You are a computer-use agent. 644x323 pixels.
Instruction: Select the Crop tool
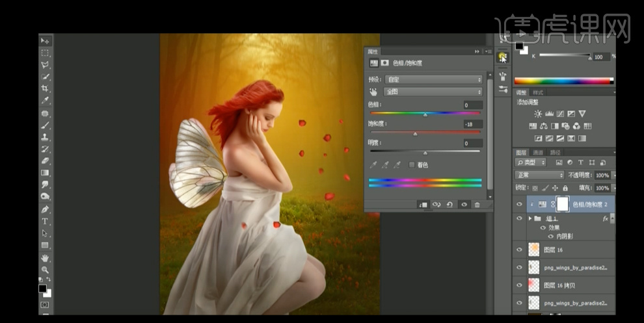pos(45,88)
